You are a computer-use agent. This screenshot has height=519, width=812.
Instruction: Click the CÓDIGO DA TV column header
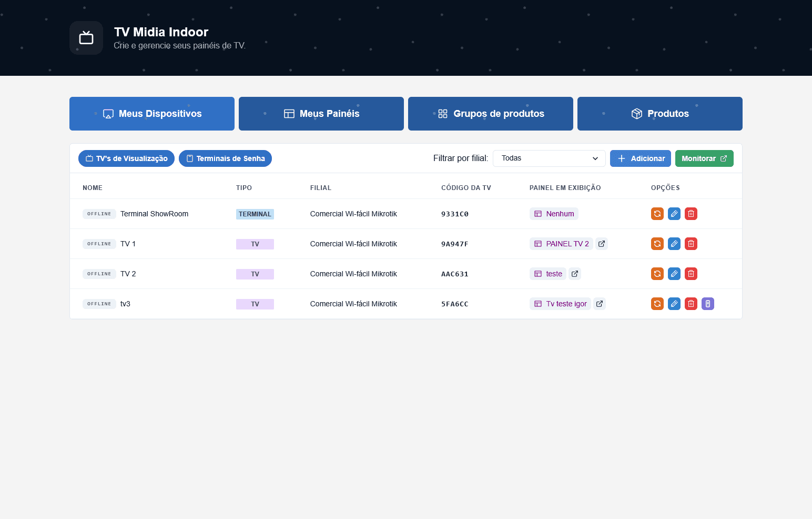click(466, 188)
